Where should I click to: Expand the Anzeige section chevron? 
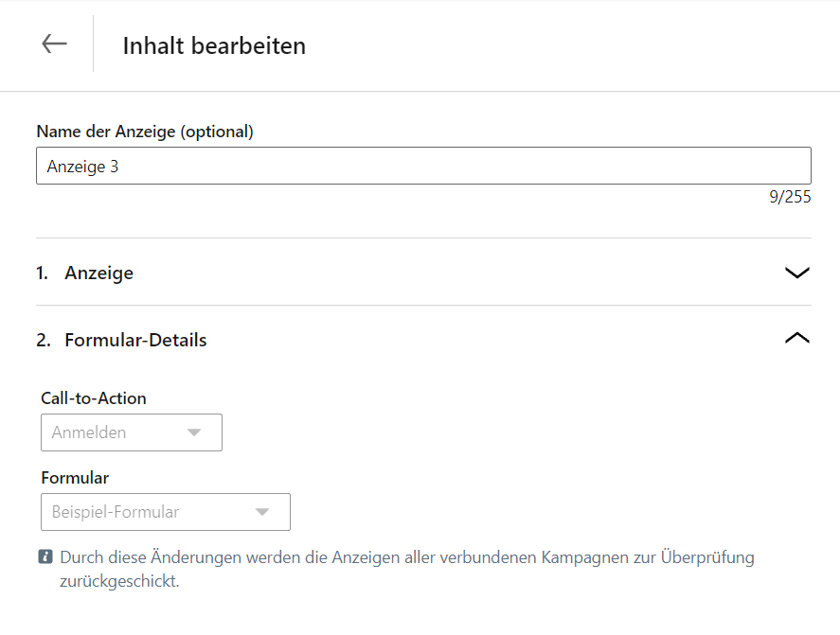pyautogui.click(x=797, y=273)
